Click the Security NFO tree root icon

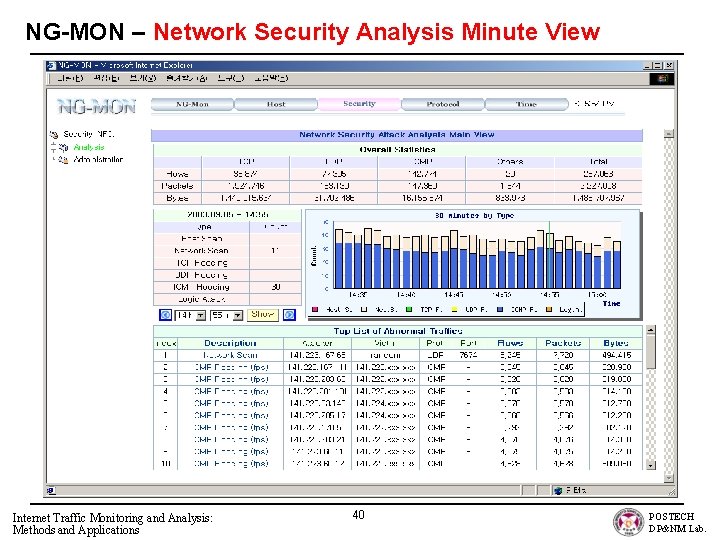(x=54, y=135)
